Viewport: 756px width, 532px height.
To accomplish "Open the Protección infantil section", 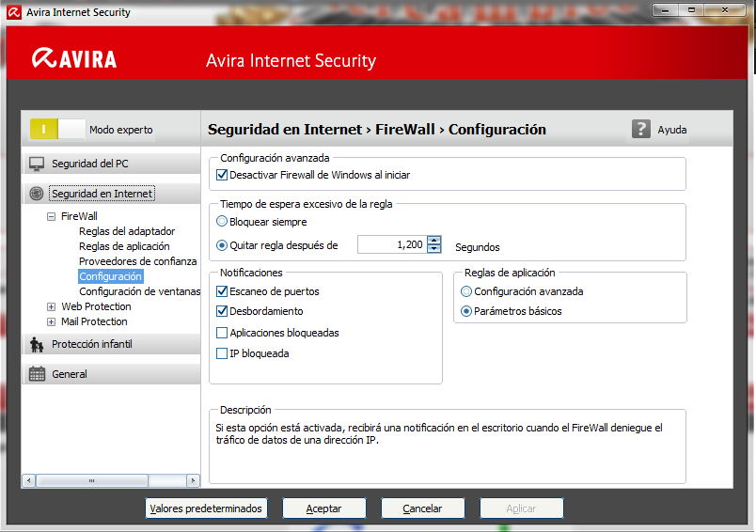I will click(x=111, y=344).
